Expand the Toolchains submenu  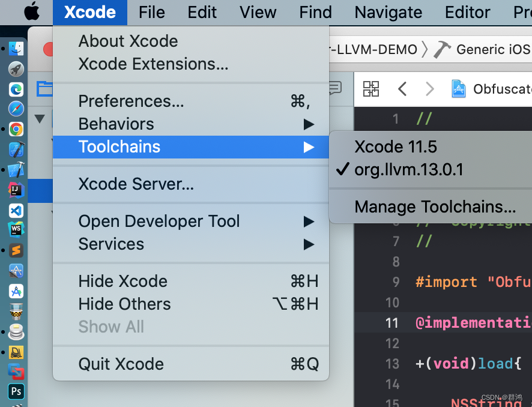point(191,147)
